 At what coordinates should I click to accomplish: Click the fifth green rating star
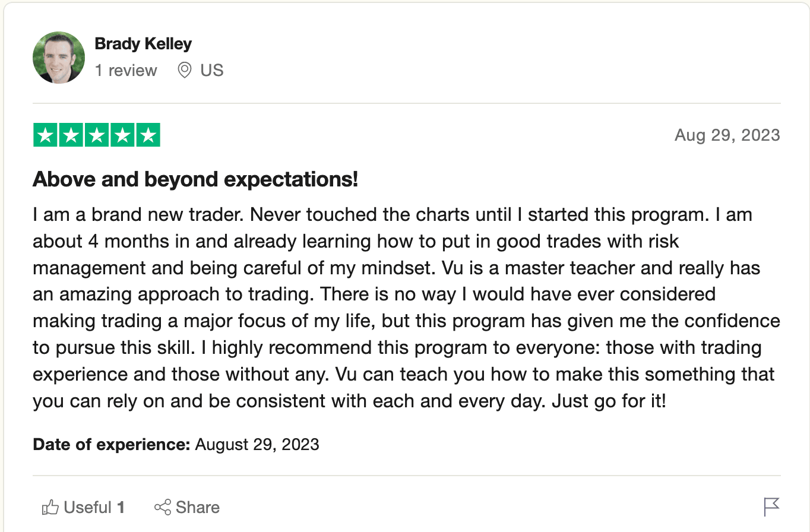pyautogui.click(x=148, y=135)
